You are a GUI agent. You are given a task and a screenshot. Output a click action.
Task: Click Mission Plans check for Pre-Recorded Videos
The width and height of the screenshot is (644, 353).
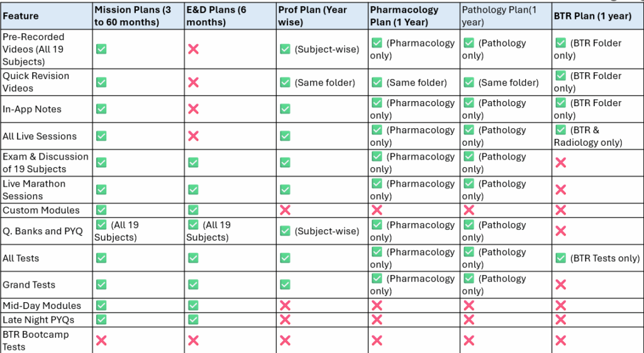point(101,49)
